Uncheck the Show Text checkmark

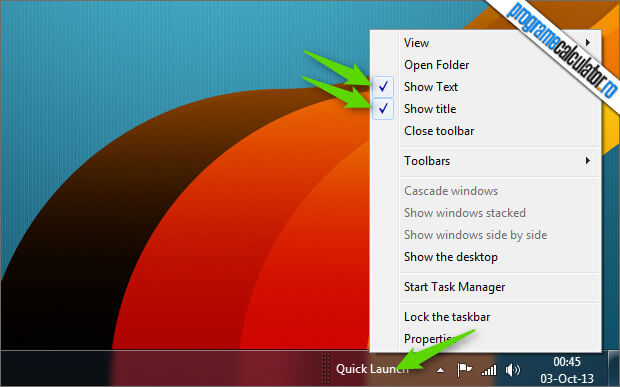tap(383, 87)
